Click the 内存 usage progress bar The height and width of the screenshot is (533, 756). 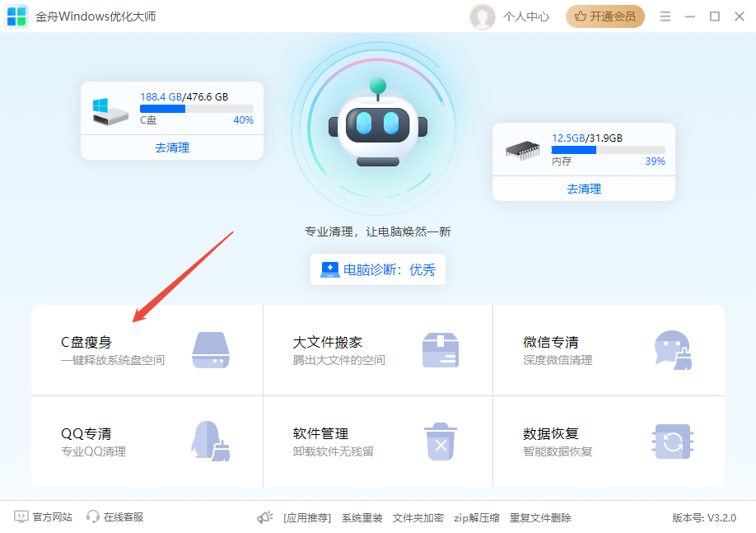(x=609, y=150)
